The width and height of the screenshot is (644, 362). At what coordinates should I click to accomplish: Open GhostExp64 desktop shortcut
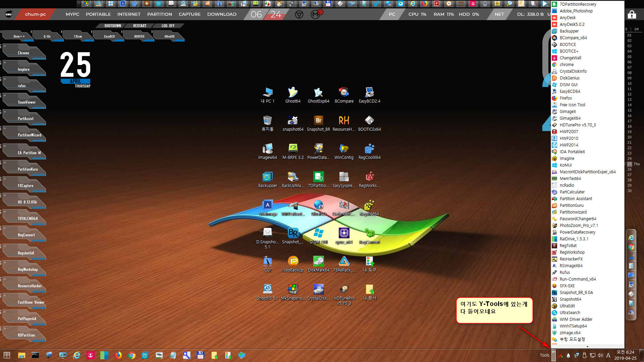point(318,95)
